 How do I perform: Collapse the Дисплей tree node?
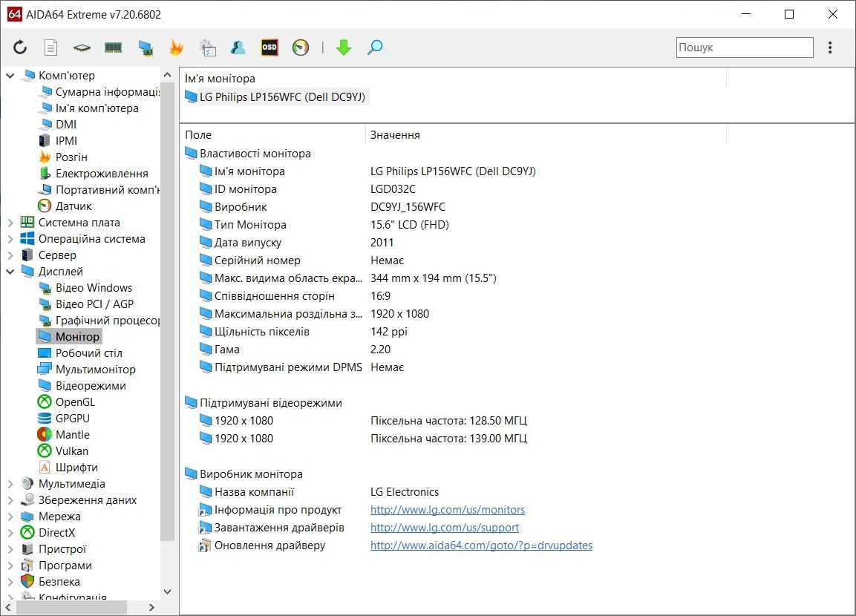coord(10,271)
